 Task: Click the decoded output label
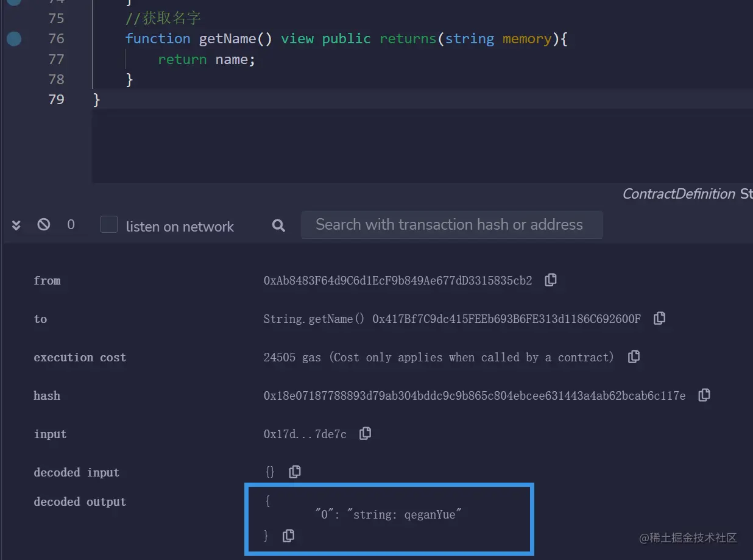pos(80,502)
